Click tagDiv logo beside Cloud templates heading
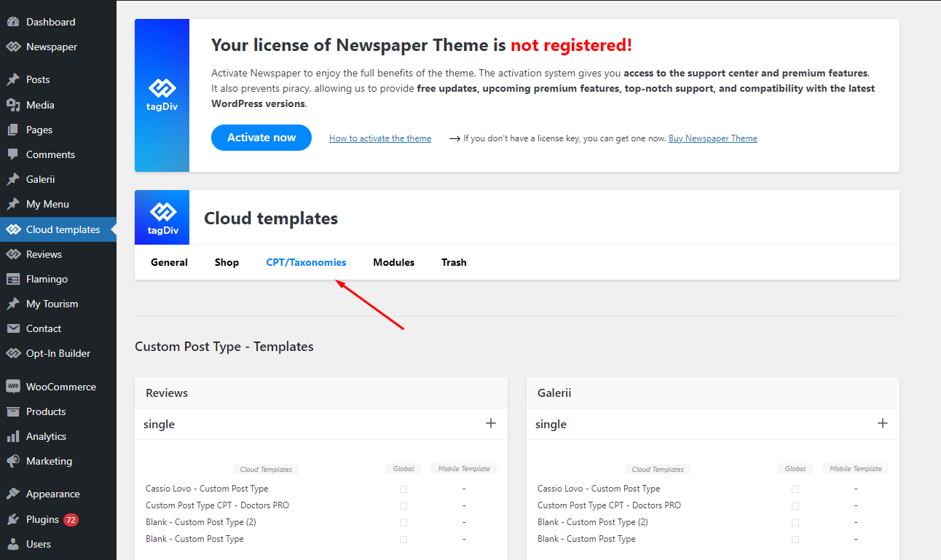Screen dimensions: 941x560 162,217
